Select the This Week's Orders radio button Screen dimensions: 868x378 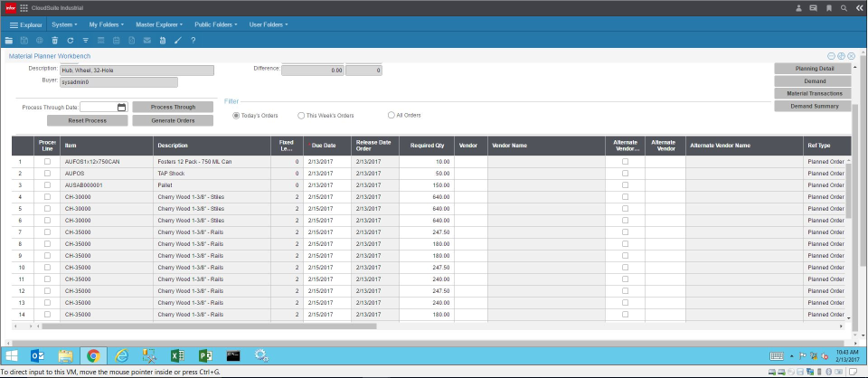302,116
